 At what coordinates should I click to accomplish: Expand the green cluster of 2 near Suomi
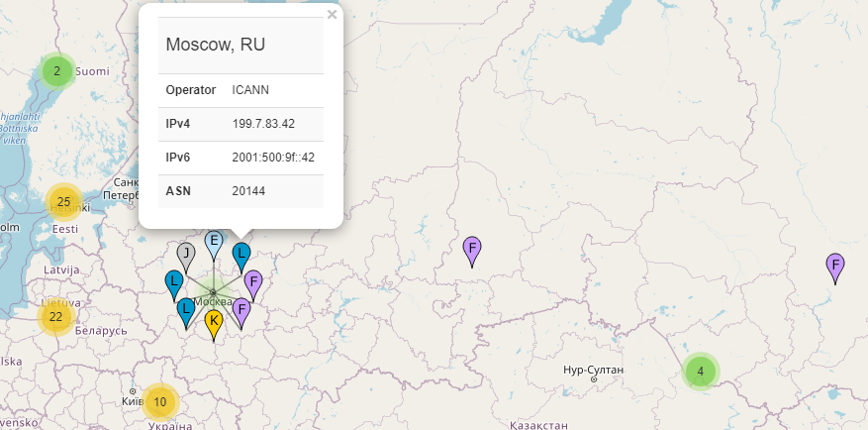click(x=57, y=70)
